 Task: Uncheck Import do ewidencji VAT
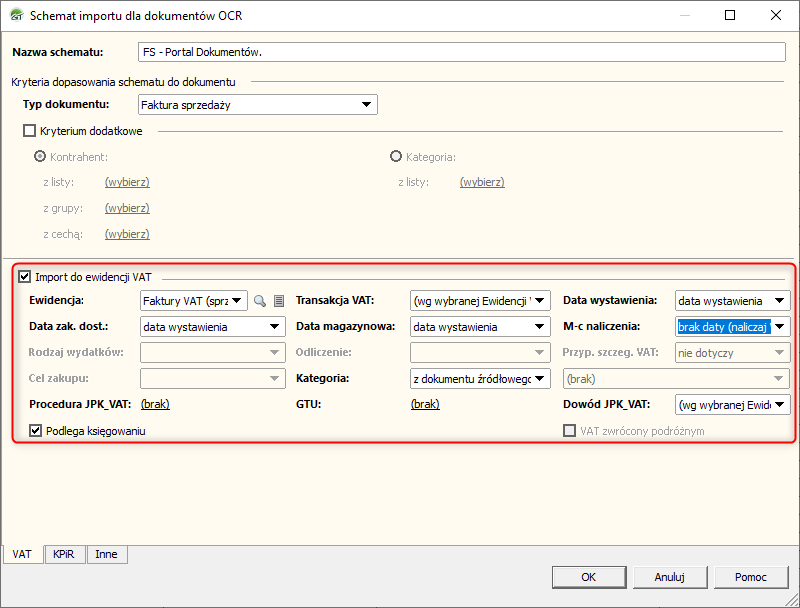(x=24, y=277)
